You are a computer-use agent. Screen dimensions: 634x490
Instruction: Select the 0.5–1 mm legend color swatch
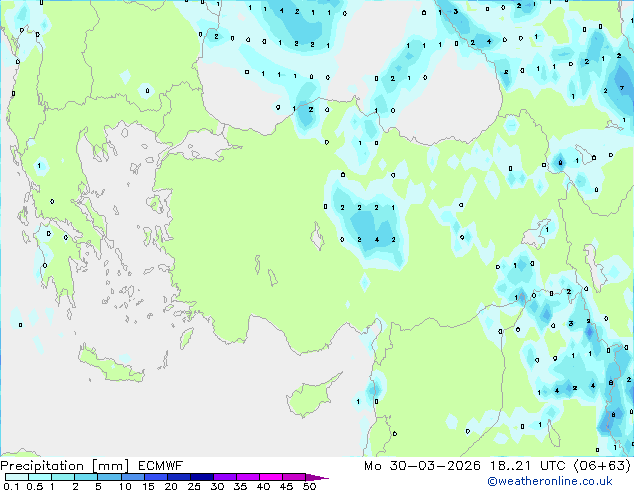(40, 477)
